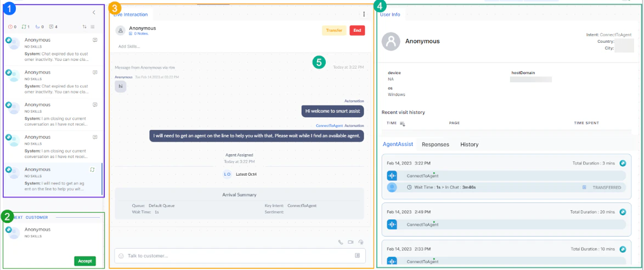This screenshot has width=644, height=270.
Task: Open the History tab
Action: (470, 145)
